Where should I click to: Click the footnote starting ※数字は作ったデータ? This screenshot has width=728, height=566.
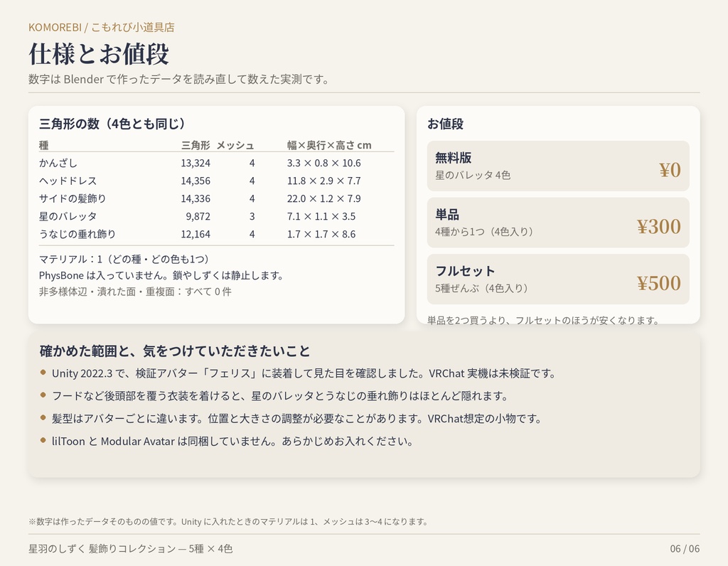coord(228,521)
